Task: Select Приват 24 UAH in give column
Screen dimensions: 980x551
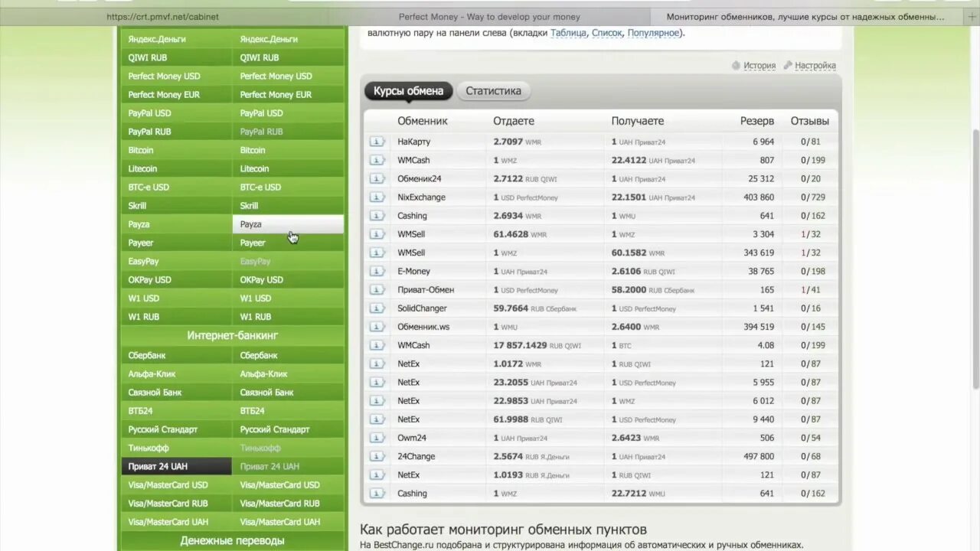Action: pyautogui.click(x=176, y=466)
